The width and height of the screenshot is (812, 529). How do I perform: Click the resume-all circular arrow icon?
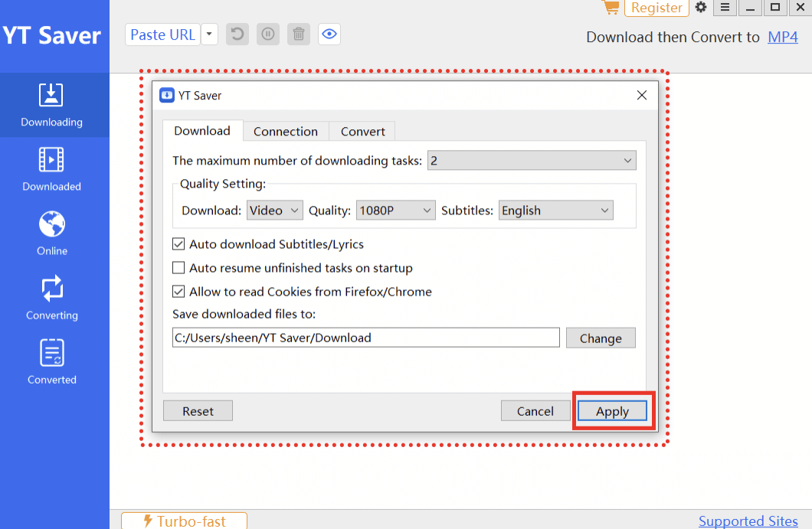237,34
